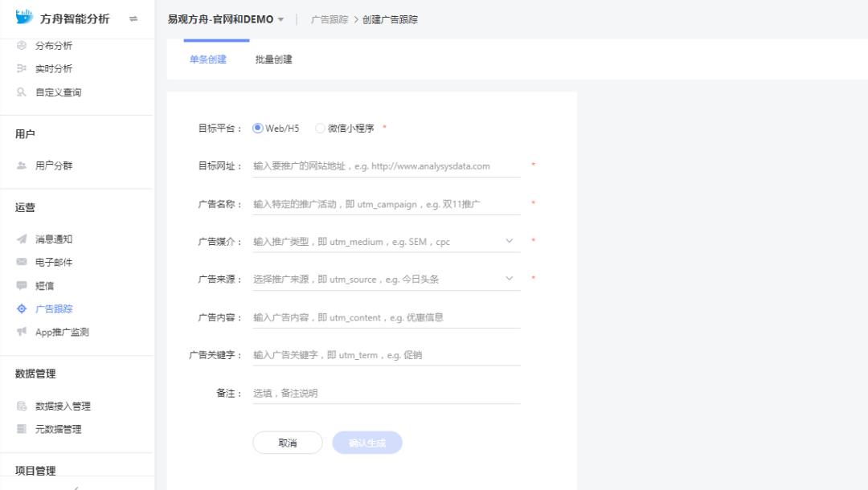Click the 方舟智能分析 logo icon
The image size is (868, 490).
[24, 17]
